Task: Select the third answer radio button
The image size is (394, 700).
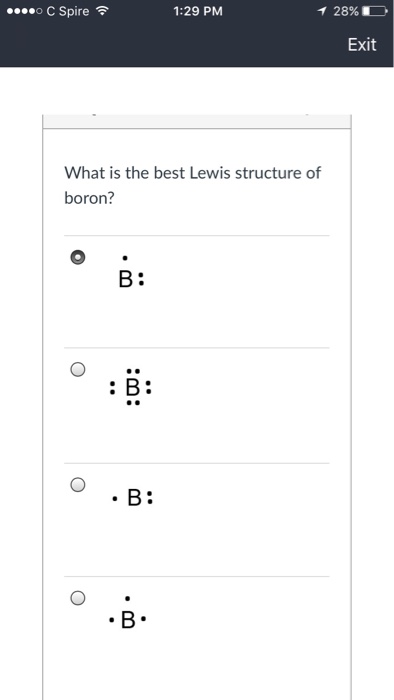Action: click(x=78, y=485)
